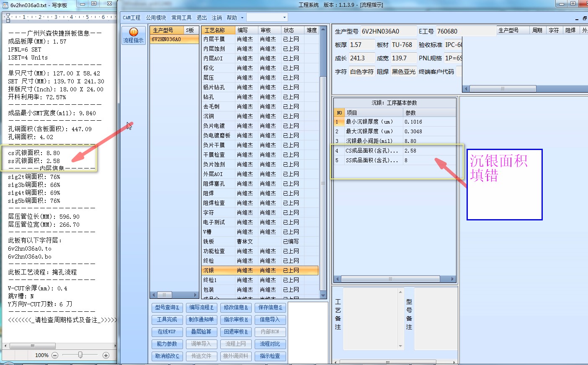
Task: Click the 型号备注 text box
Action: pos(436,318)
